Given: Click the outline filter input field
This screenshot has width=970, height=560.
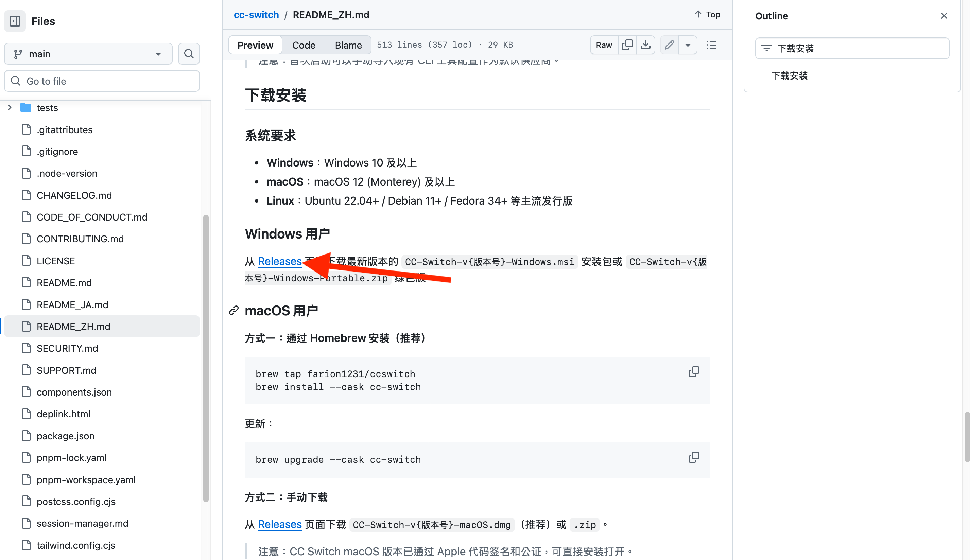Looking at the screenshot, I should [852, 49].
